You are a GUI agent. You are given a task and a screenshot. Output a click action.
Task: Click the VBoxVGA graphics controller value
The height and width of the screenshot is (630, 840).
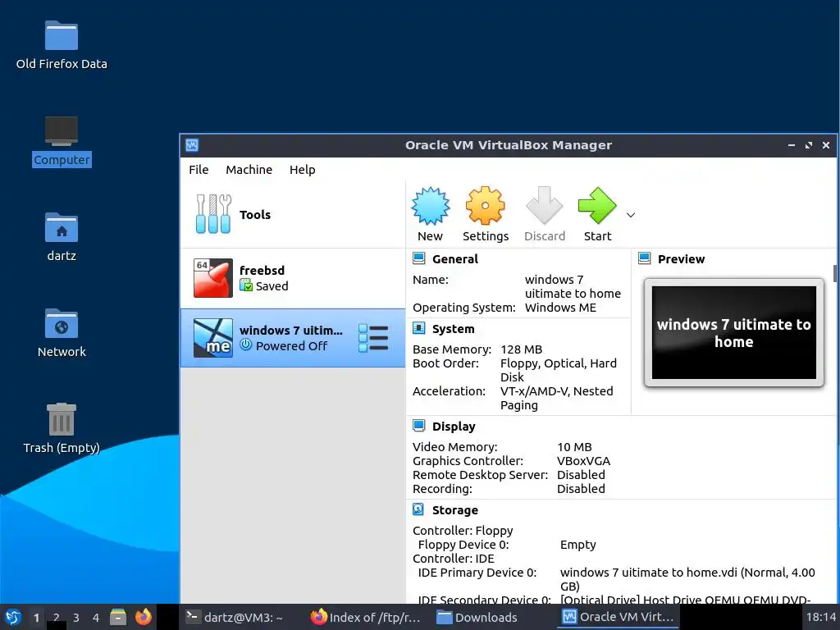pos(583,461)
